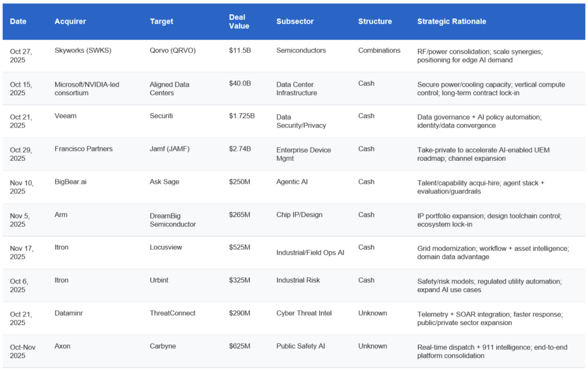Click the $250M deal value
This screenshot has width=588, height=371.
coord(239,181)
